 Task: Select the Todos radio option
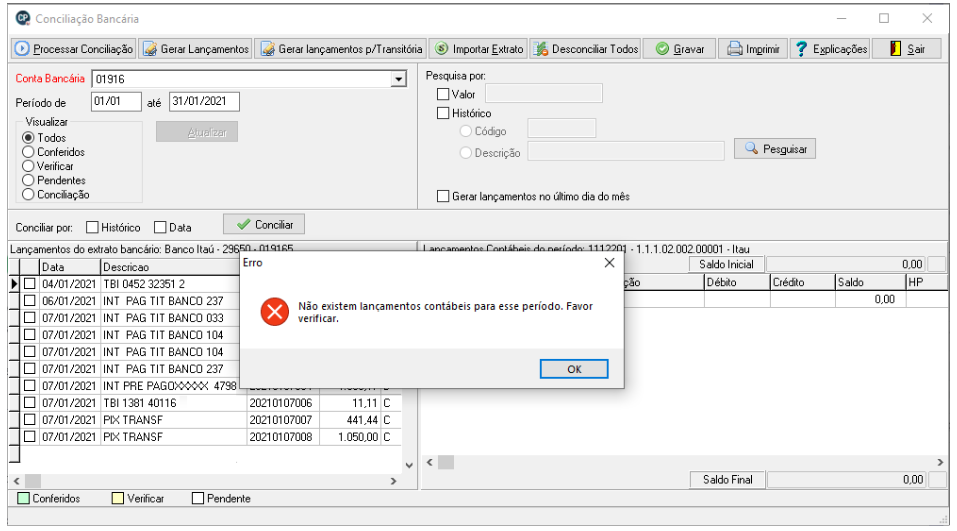click(28, 138)
